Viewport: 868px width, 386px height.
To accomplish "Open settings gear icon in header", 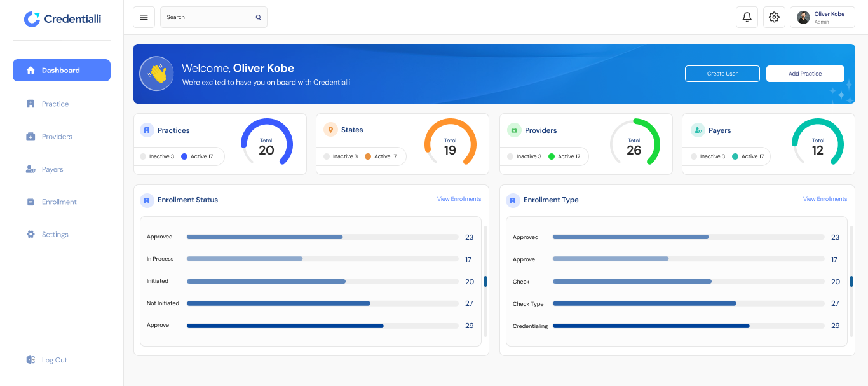I will (774, 17).
